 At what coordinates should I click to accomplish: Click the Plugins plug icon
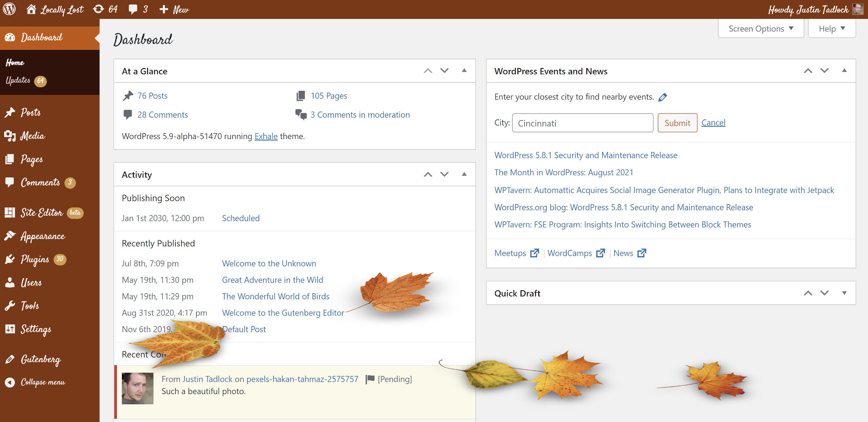[x=10, y=259]
